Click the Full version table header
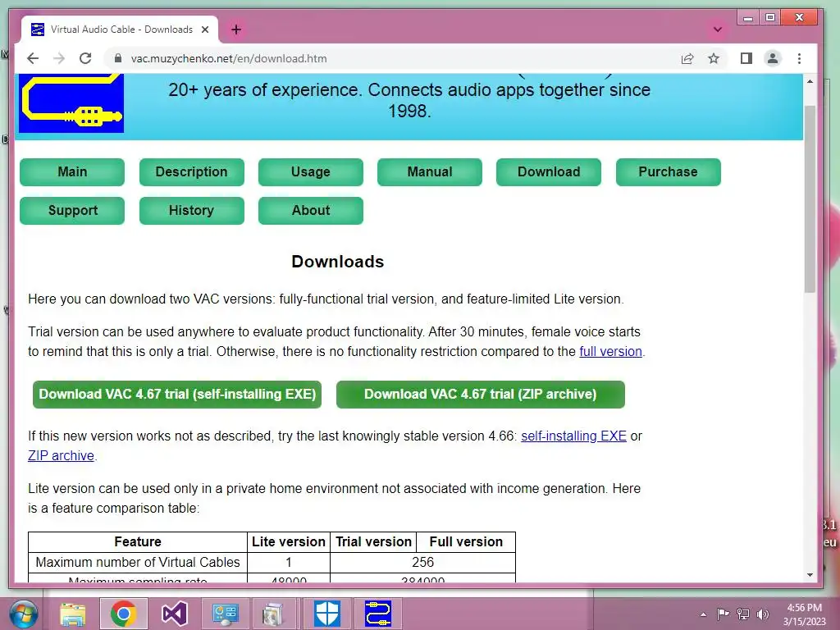This screenshot has height=630, width=840. tap(466, 541)
